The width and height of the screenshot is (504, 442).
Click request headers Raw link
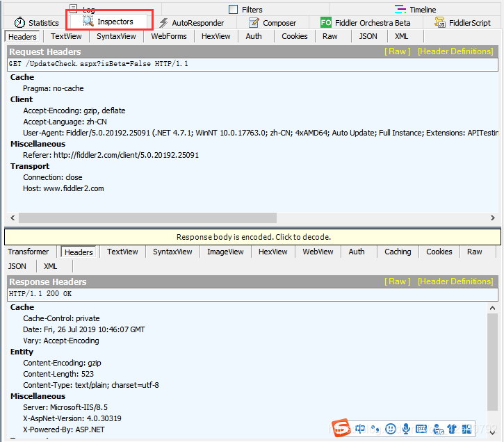click(x=397, y=51)
